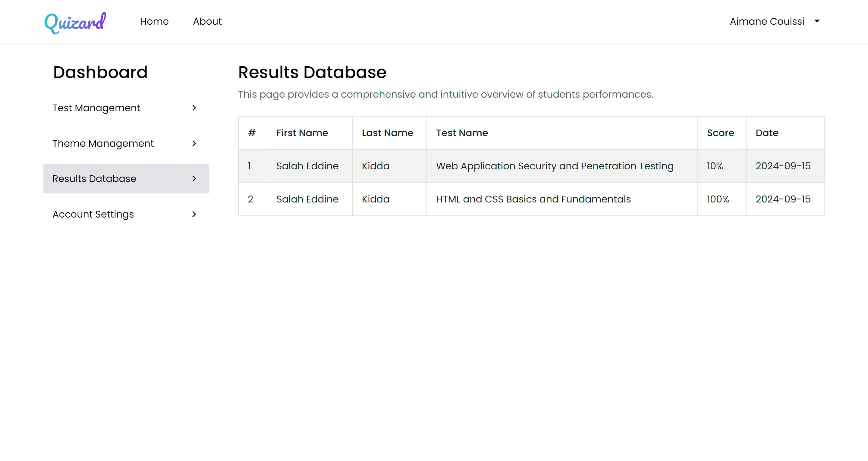Screen dimensions: 868x461
Task: Click the Dashboard heading
Action: click(100, 72)
